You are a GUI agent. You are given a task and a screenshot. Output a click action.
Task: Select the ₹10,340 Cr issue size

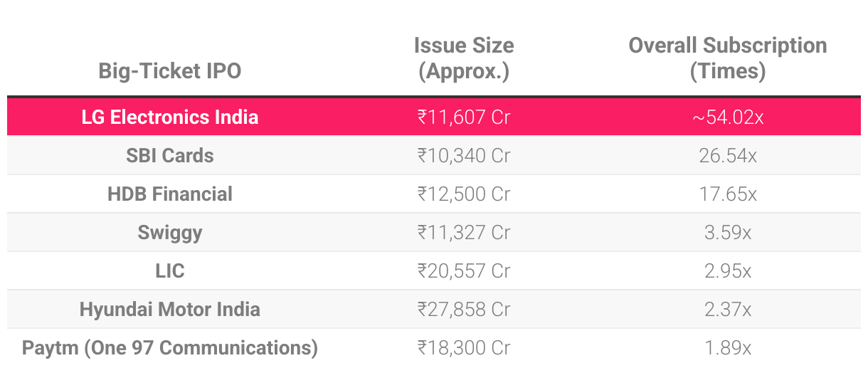coord(464,155)
